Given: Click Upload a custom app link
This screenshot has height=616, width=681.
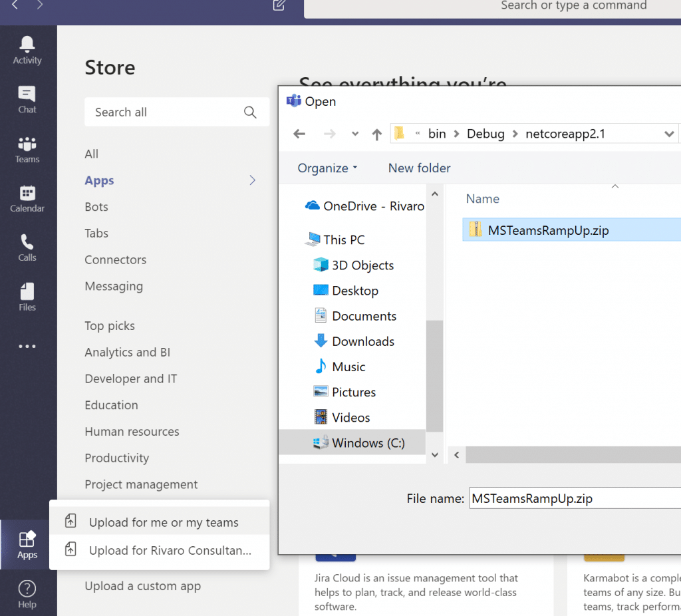Looking at the screenshot, I should (142, 586).
